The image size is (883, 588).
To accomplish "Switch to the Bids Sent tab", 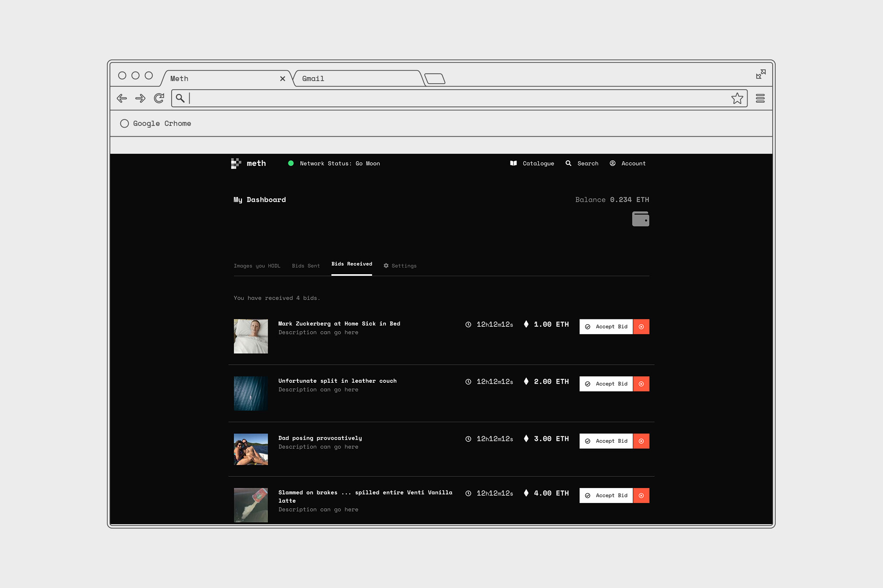I will coord(306,266).
